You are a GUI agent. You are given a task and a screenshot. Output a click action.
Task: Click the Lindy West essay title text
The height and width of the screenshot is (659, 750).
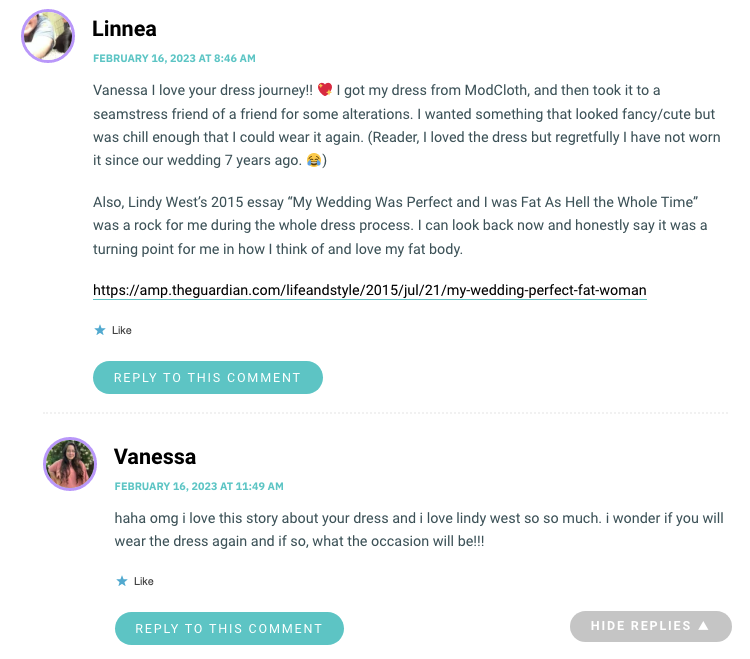coord(493,202)
